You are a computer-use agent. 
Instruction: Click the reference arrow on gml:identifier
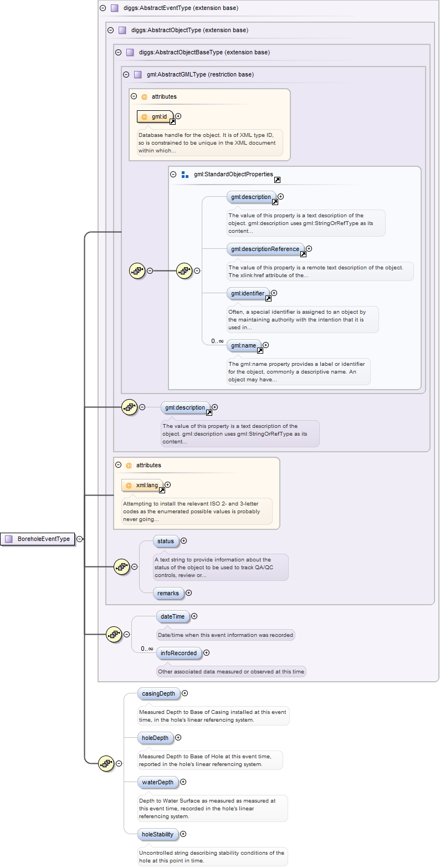pyautogui.click(x=269, y=298)
